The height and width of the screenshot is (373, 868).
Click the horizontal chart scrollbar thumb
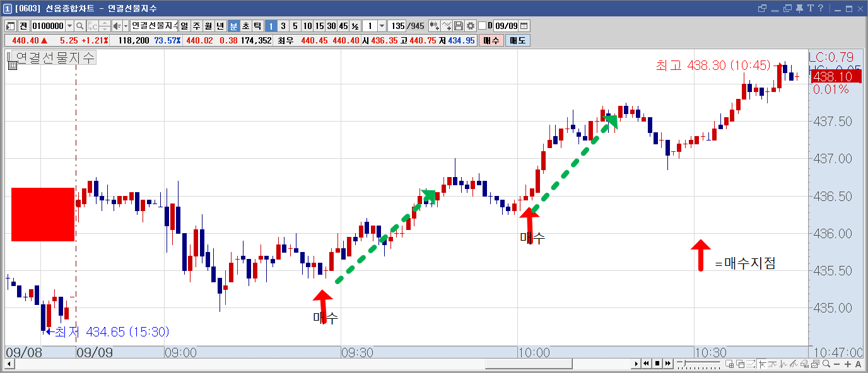(x=529, y=364)
